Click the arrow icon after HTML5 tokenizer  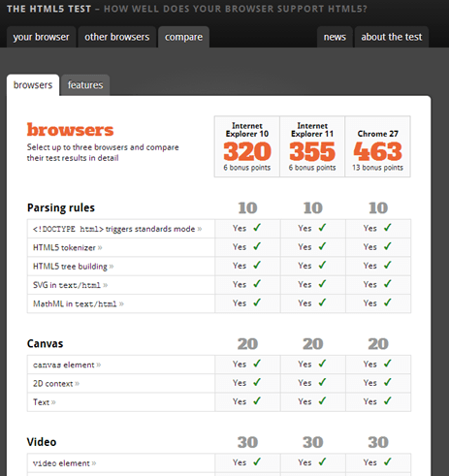[100, 248]
